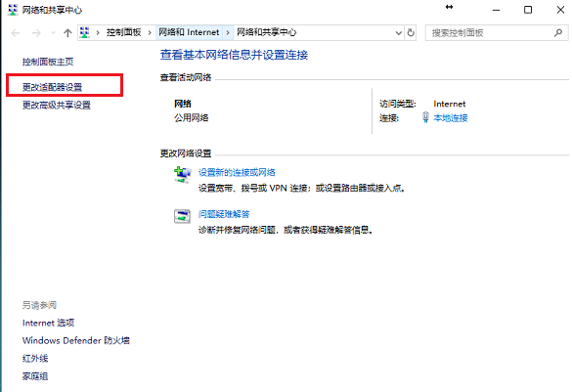Select 控制面板 breadcrumb item
Image resolution: width=572 pixels, height=392 pixels.
123,32
